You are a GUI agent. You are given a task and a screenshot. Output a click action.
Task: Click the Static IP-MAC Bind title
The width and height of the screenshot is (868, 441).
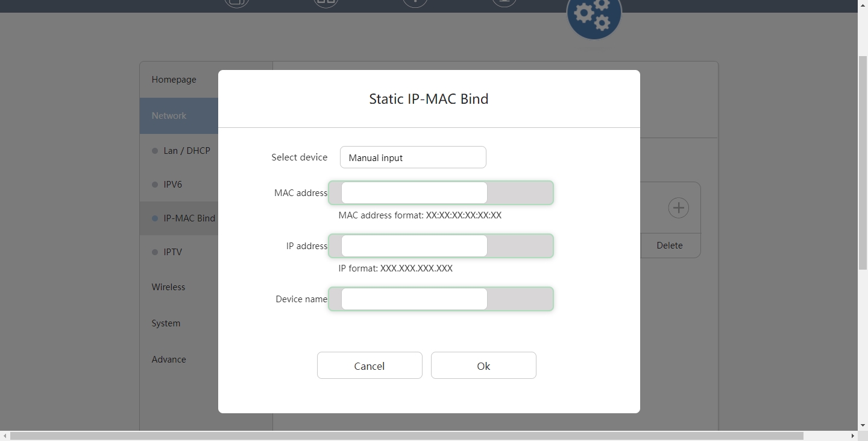(x=429, y=99)
